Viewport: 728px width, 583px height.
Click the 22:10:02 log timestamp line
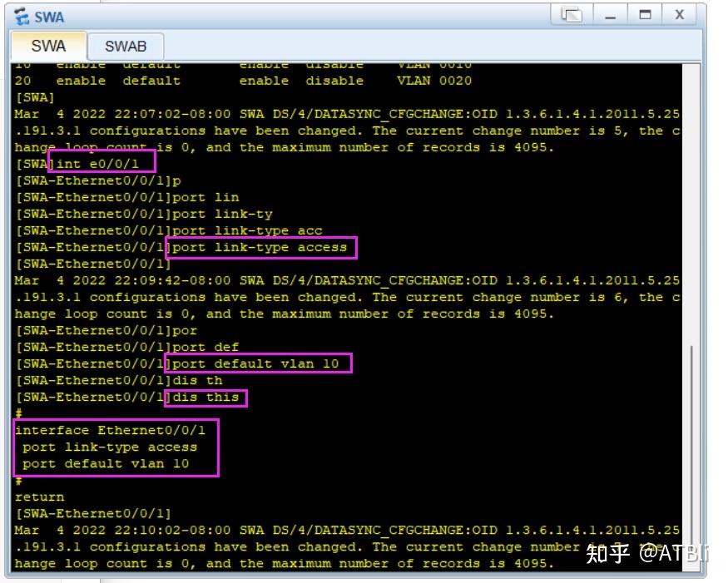click(347, 530)
